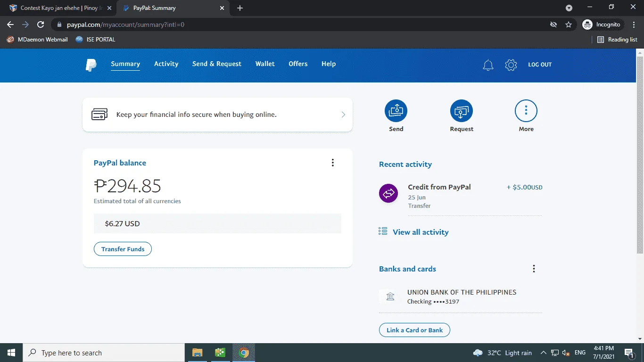This screenshot has height=362, width=644.
Task: Open the Recent activity heading link
Action: click(405, 165)
